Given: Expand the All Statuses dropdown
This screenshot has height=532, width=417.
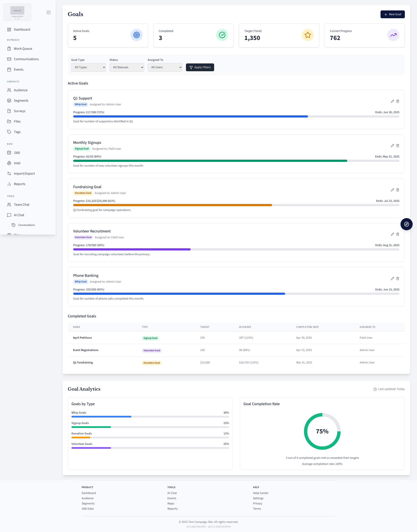Looking at the screenshot, I should pyautogui.click(x=126, y=67).
